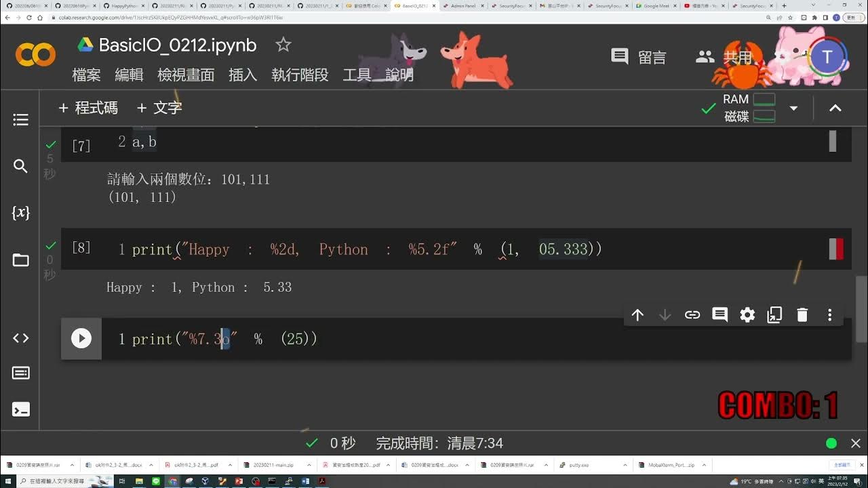The height and width of the screenshot is (488, 868).
Task: Open the Windows Start button
Action: pos(7,481)
